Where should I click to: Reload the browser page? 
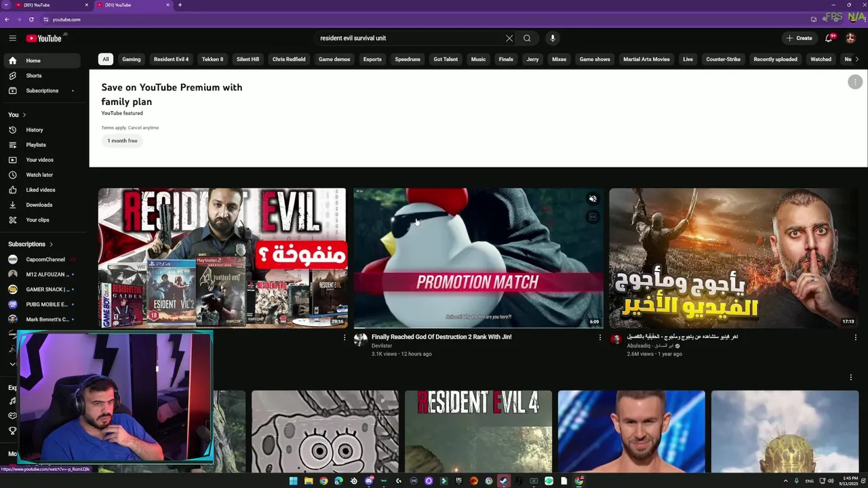coord(31,19)
